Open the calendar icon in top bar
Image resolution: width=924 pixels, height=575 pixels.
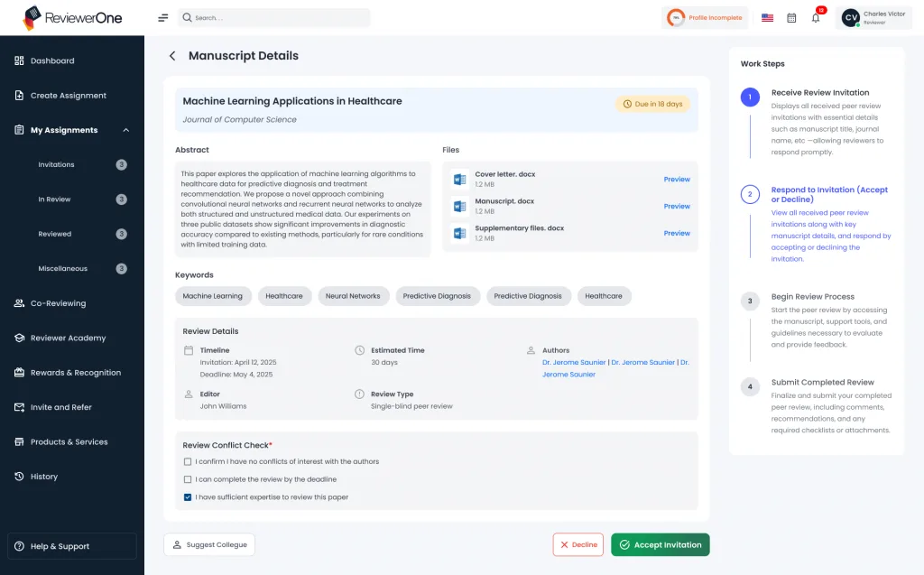[791, 18]
